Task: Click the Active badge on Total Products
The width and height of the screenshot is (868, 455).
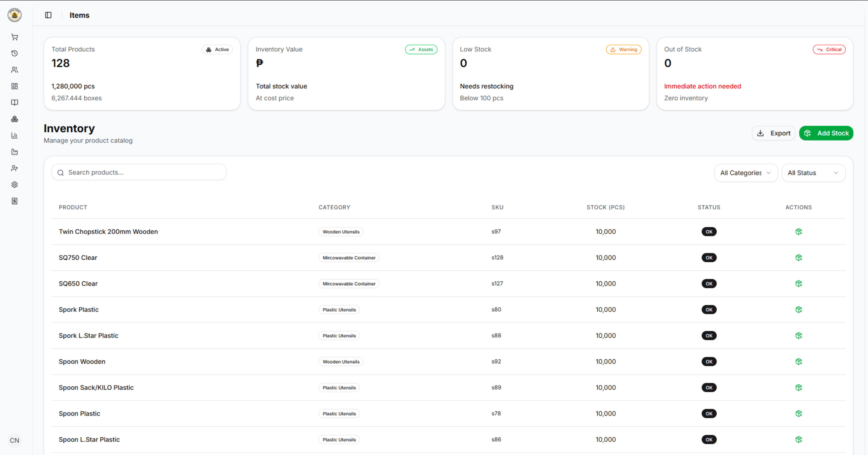Action: (x=217, y=50)
